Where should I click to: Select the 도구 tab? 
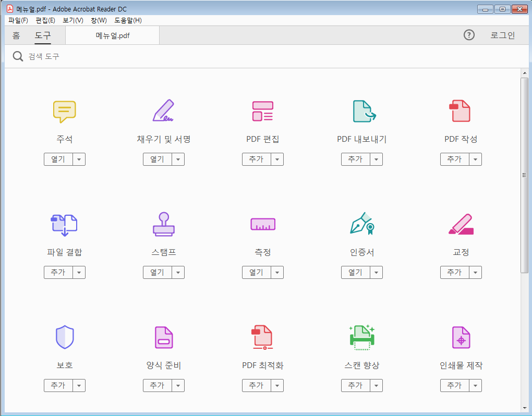[x=43, y=35]
